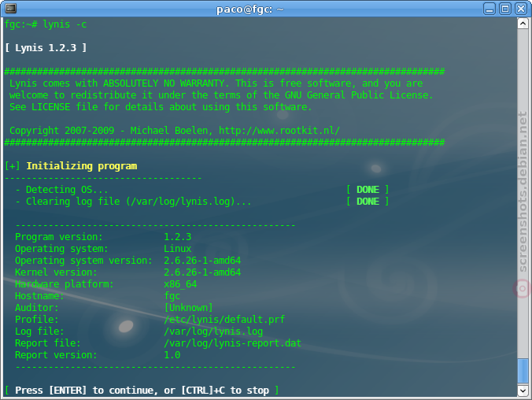Screen dimensions: 532x400
Task: Click the command 'lynis -c'
Action: click(65, 24)
